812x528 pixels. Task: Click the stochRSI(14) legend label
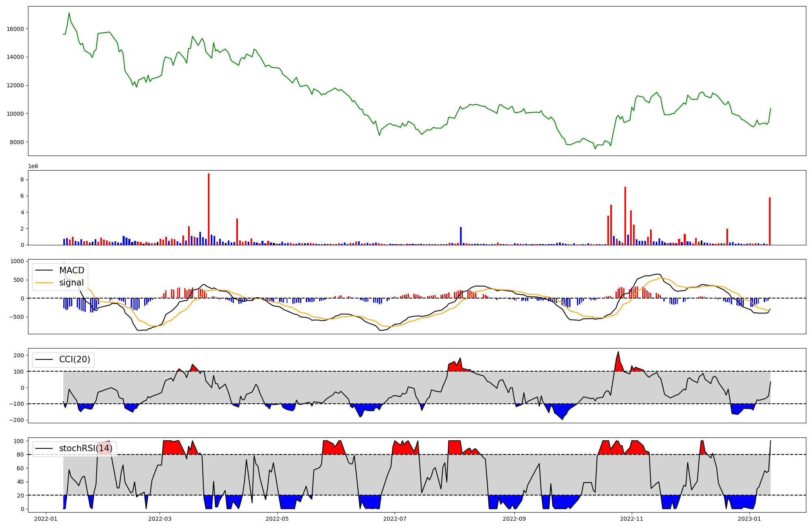(x=86, y=448)
